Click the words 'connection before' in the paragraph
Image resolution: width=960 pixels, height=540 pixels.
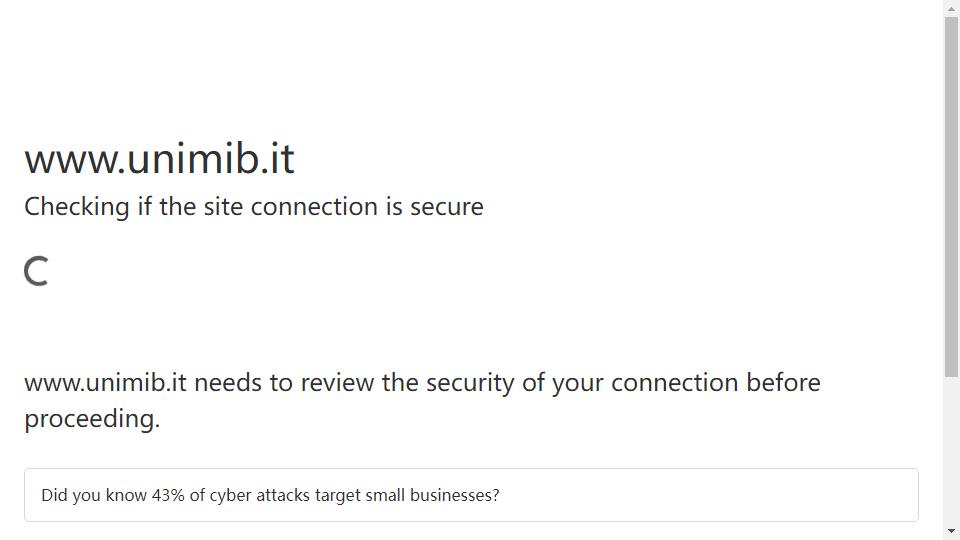[x=716, y=383]
